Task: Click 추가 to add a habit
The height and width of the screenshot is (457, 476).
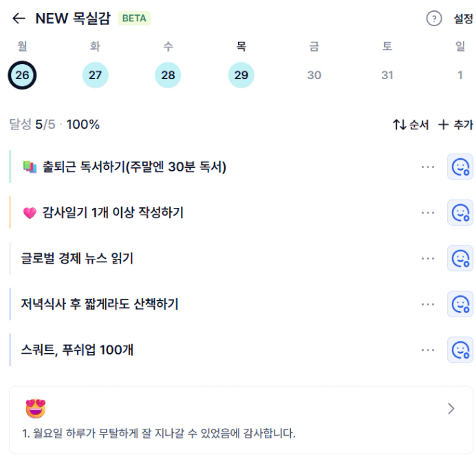Action: [455, 125]
